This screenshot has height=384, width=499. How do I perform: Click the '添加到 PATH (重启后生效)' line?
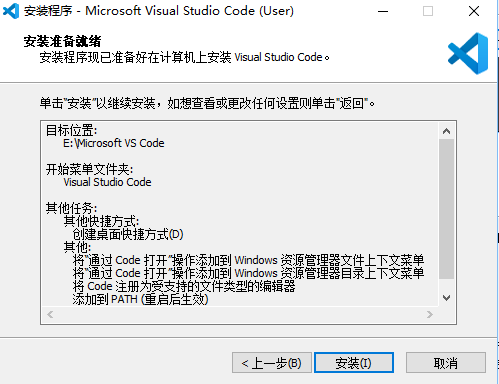(x=140, y=299)
